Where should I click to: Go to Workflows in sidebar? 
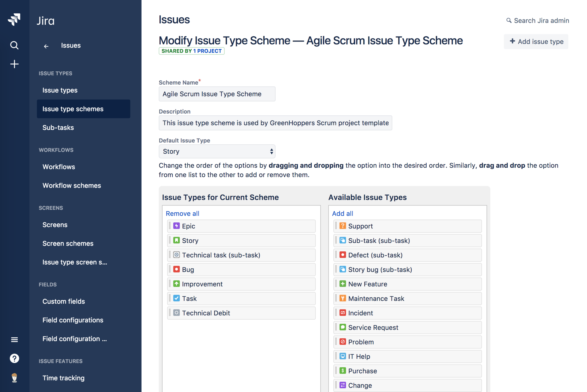[59, 167]
